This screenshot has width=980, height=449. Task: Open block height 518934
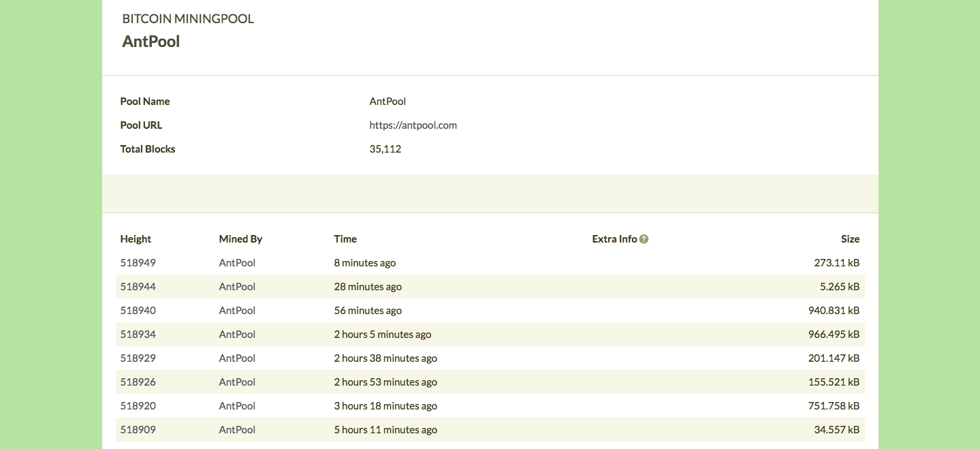point(138,335)
